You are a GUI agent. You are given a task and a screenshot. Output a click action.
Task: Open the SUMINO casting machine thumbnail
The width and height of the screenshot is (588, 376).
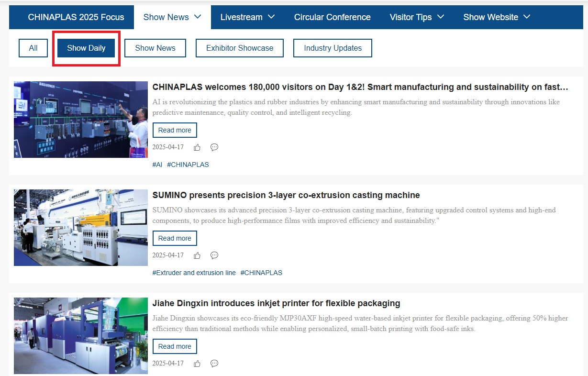[x=81, y=228]
